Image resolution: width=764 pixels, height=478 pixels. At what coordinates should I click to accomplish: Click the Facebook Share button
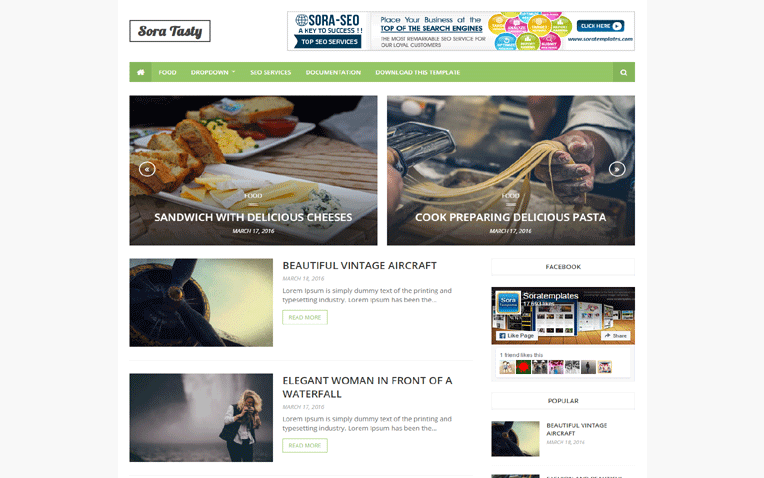click(616, 336)
